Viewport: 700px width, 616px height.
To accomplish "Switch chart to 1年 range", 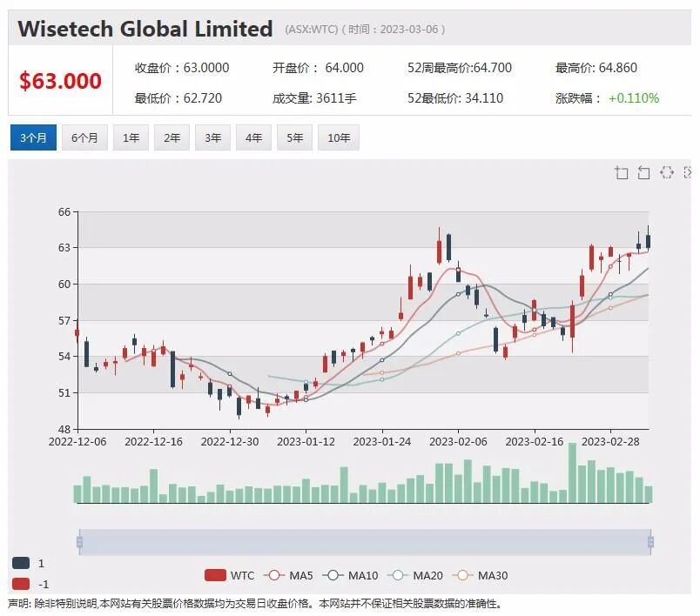I will coord(131,137).
